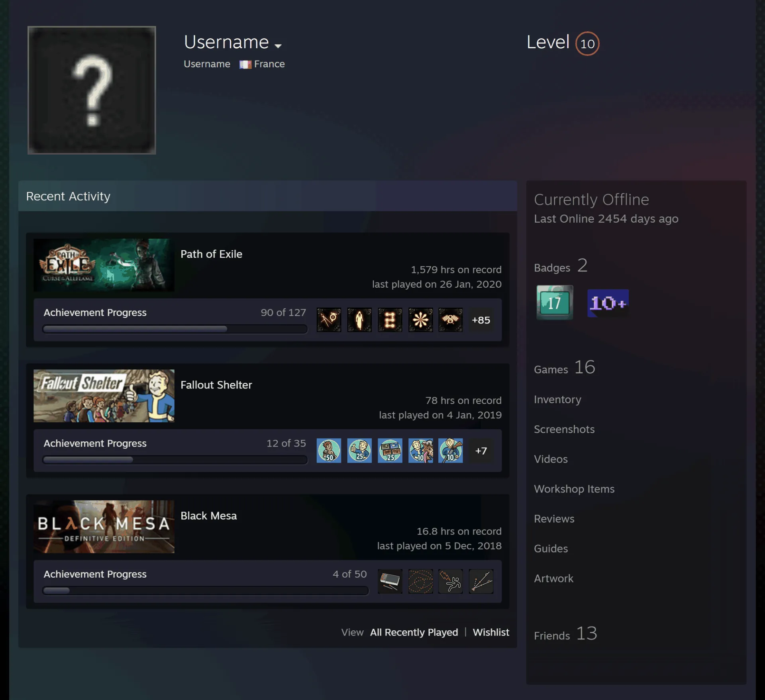
Task: Click the dotted-circle Black Mesa achievement icon
Action: point(420,581)
